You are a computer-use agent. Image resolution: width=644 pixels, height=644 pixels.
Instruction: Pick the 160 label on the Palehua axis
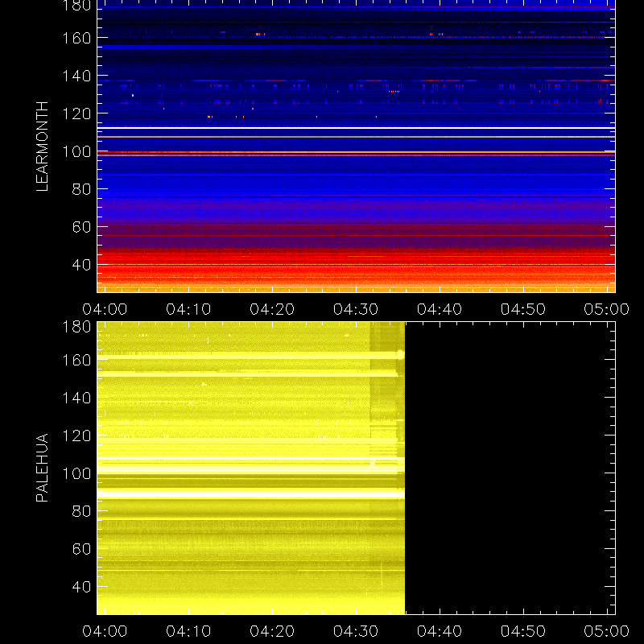coord(76,360)
